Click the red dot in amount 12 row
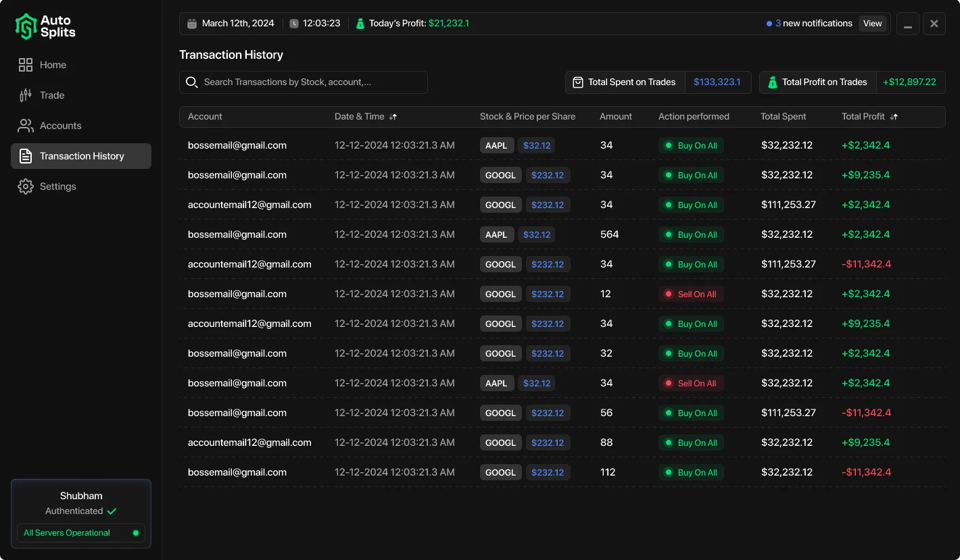This screenshot has width=960, height=560. 669,294
